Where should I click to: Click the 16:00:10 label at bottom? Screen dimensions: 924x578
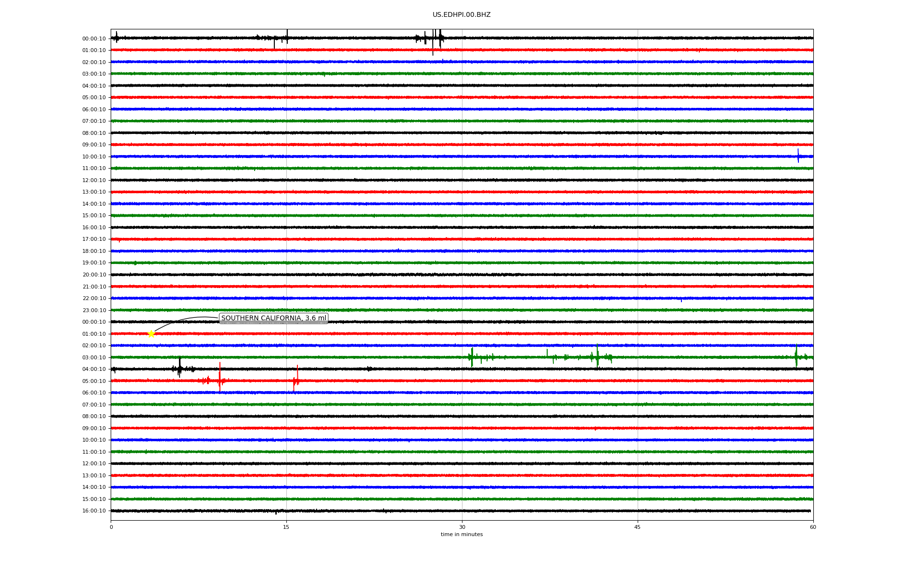94,511
